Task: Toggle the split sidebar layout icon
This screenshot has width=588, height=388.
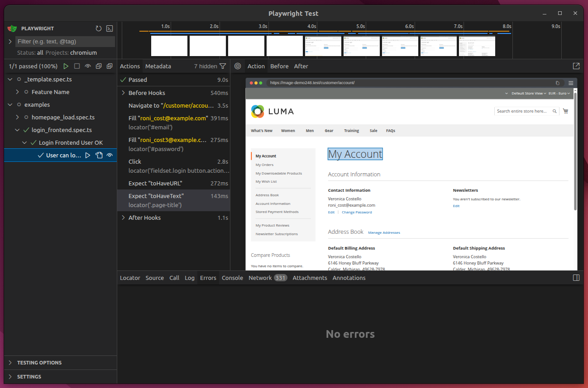Action: (576, 278)
